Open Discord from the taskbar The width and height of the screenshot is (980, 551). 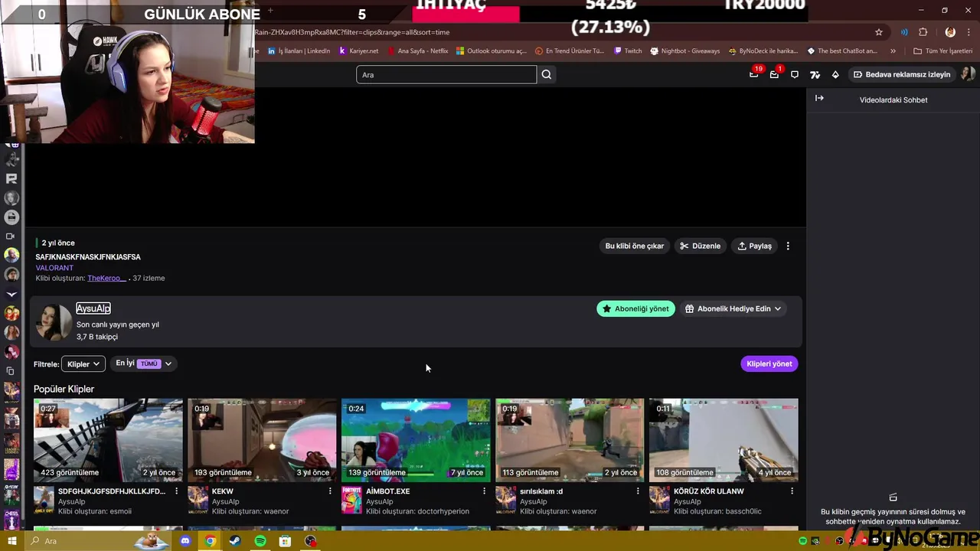(185, 541)
